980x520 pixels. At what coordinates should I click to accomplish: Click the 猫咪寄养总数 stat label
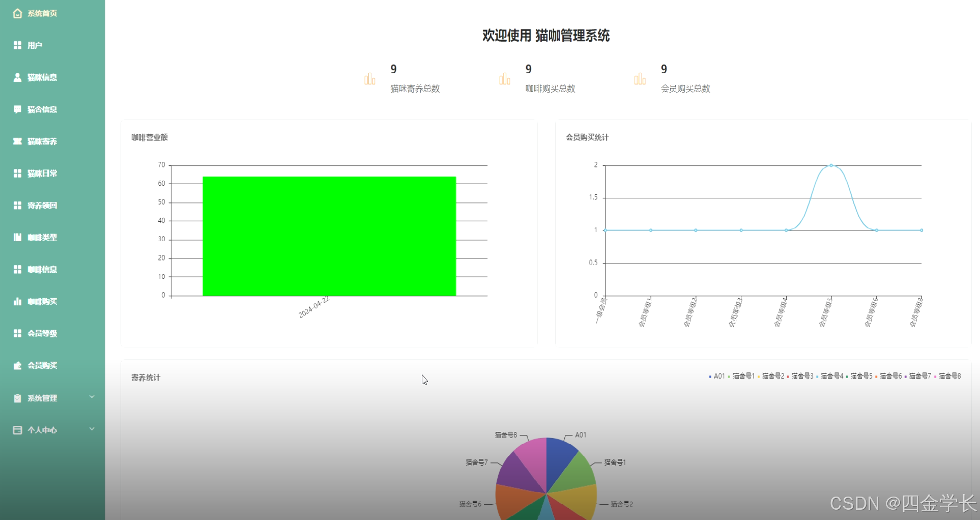coord(415,89)
